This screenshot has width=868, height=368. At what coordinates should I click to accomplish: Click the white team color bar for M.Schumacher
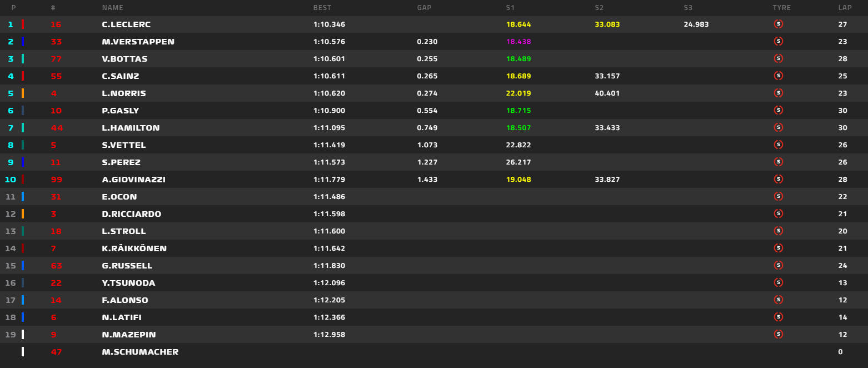(x=23, y=352)
